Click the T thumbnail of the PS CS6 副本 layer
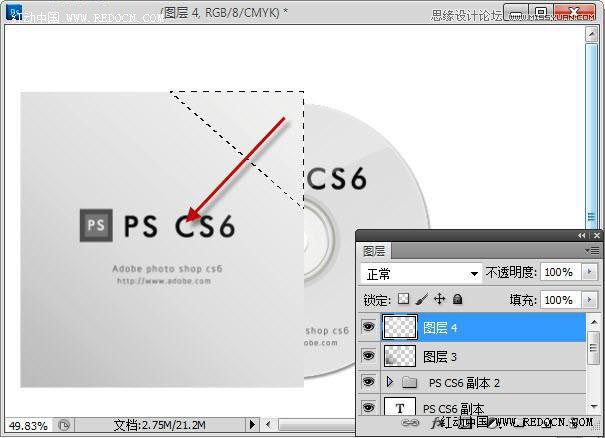 click(x=400, y=407)
